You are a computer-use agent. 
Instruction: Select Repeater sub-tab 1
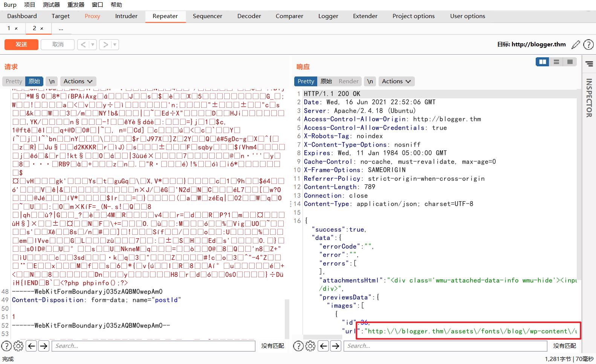tap(9, 28)
